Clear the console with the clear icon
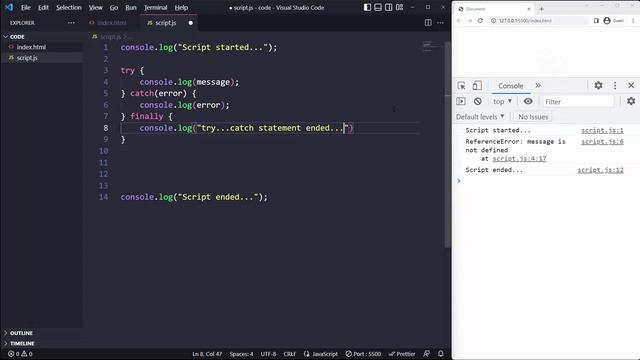 [478, 101]
